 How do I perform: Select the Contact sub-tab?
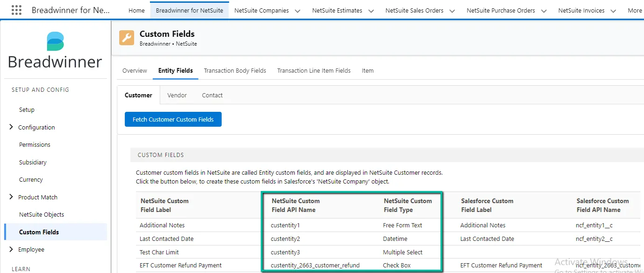212,95
